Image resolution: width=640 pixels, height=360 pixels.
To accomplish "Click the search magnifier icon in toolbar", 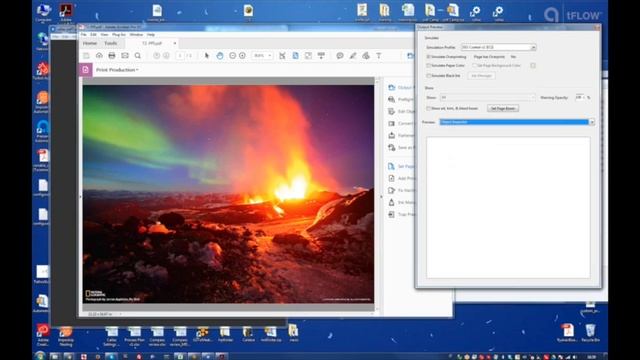I will [x=138, y=56].
